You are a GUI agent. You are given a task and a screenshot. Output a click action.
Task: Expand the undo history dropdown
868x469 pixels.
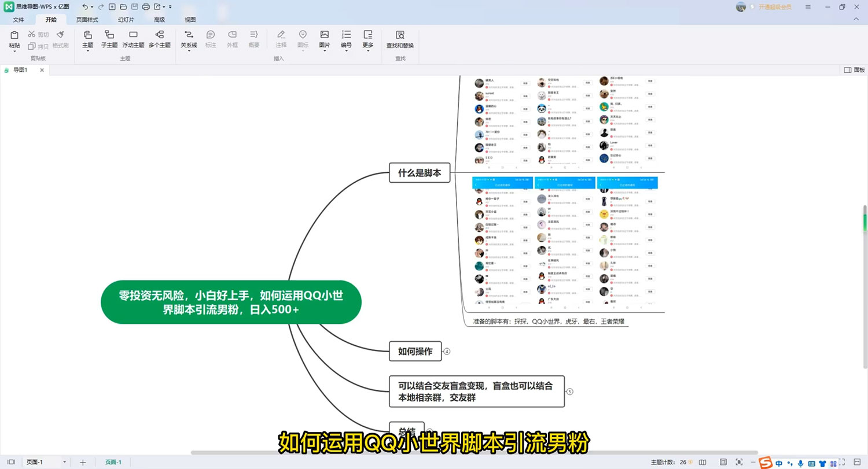point(92,6)
